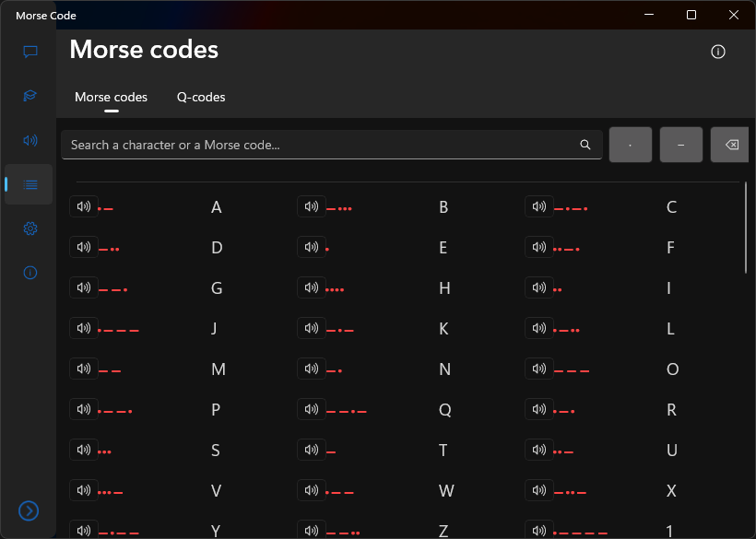The width and height of the screenshot is (756, 539).
Task: Open the settings gear in sidebar
Action: click(30, 228)
